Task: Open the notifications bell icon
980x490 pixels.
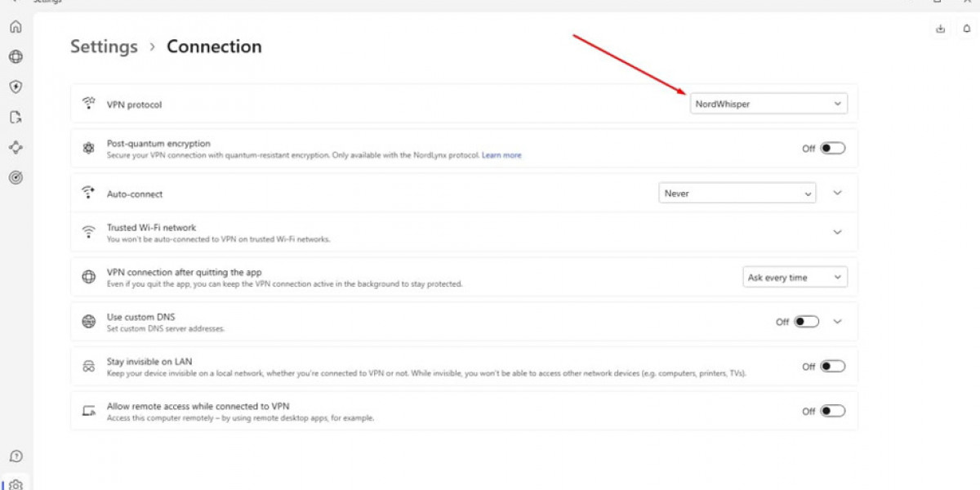Action: (x=967, y=29)
